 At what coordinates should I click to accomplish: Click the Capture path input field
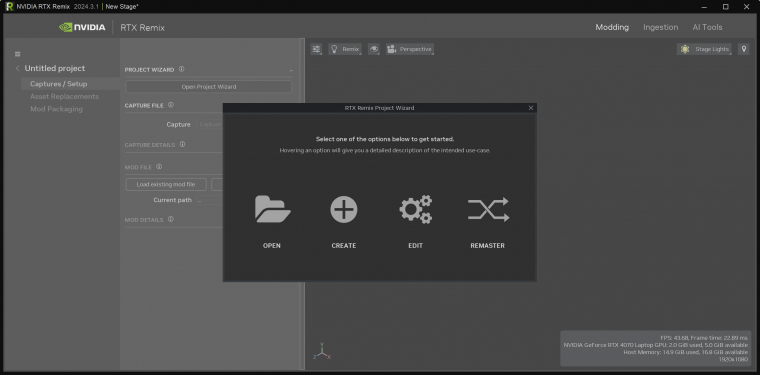pos(210,125)
